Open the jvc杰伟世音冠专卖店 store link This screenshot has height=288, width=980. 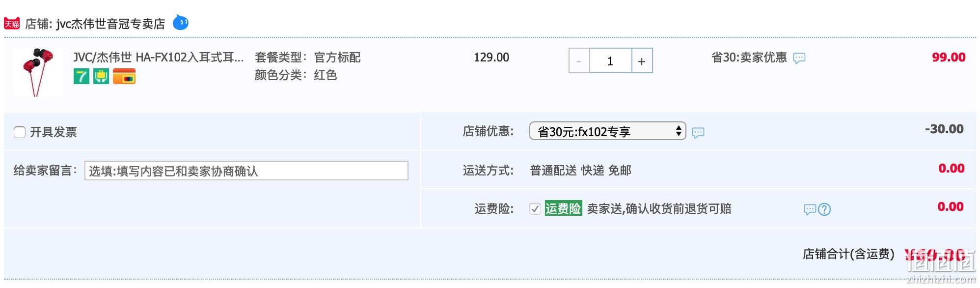[110, 24]
